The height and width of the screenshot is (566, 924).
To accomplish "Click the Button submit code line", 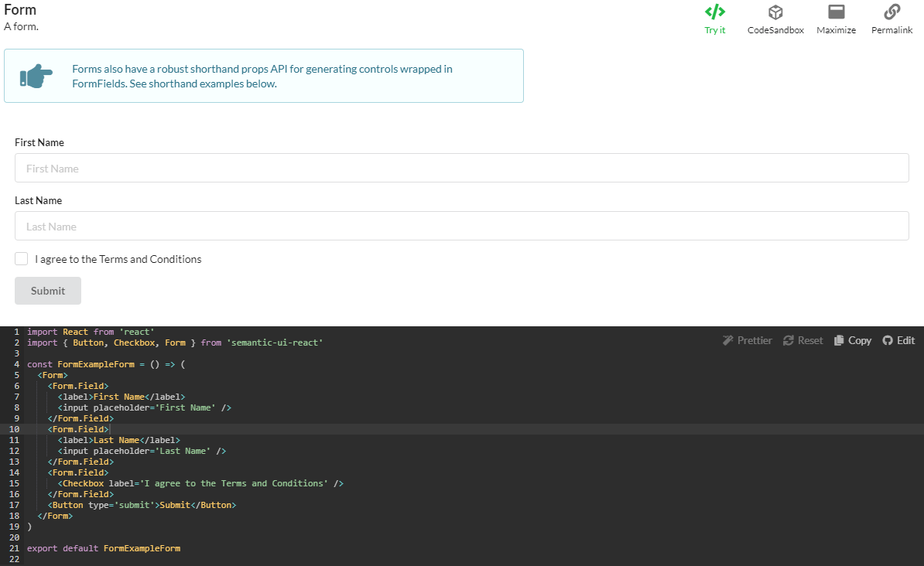I will click(x=143, y=505).
